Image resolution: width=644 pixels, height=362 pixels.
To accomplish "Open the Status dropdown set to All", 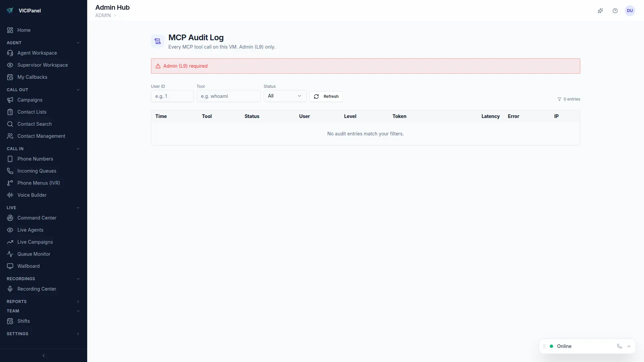I will (x=284, y=96).
